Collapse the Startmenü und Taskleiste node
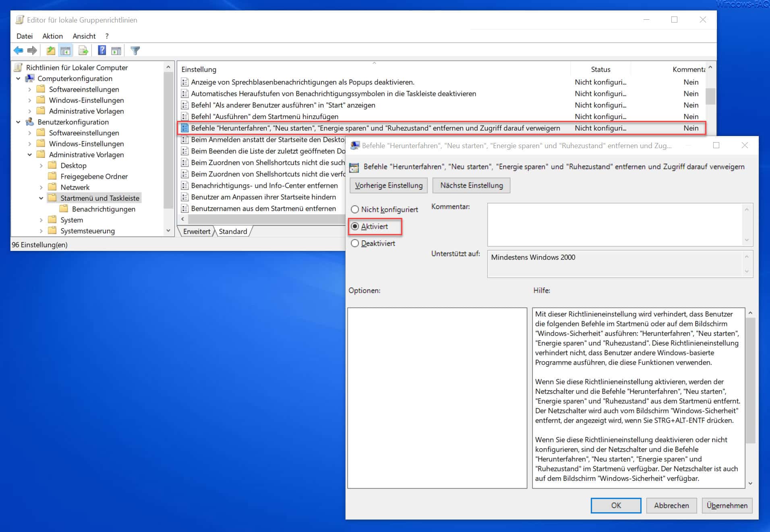Screen dimensions: 770x532 click(41, 198)
